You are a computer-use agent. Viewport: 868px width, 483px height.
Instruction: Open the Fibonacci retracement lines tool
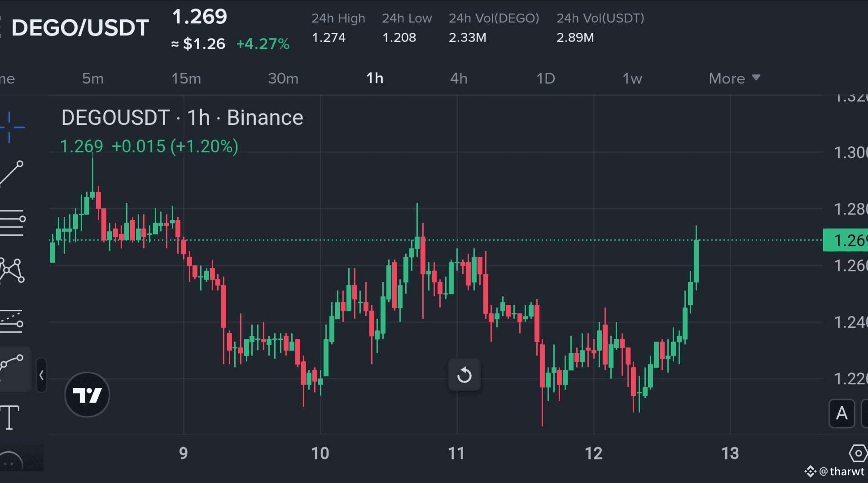[x=13, y=223]
